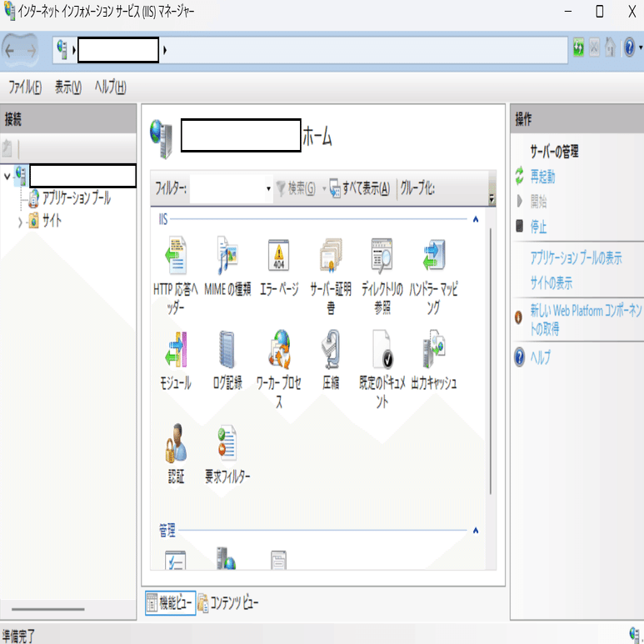Select サイト in the connections tree
Screen dimensions: 644x644
(52, 221)
